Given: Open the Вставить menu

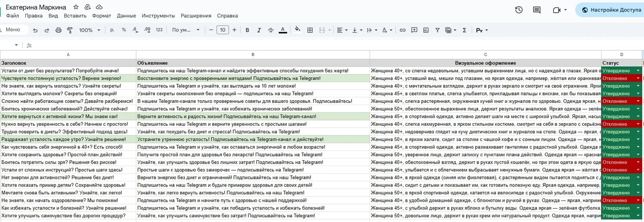Looking at the screenshot, I should coord(75,16).
